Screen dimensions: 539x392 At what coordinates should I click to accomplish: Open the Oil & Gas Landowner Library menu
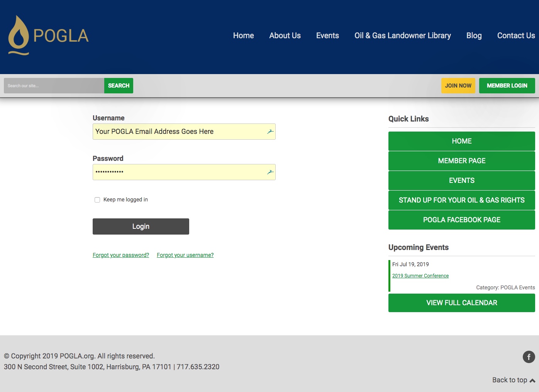click(403, 35)
